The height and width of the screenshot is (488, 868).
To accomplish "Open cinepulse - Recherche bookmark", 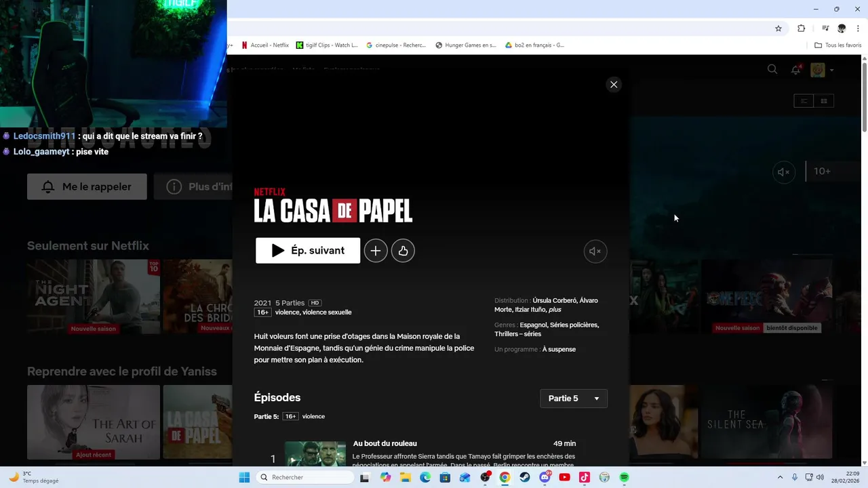I will click(396, 45).
